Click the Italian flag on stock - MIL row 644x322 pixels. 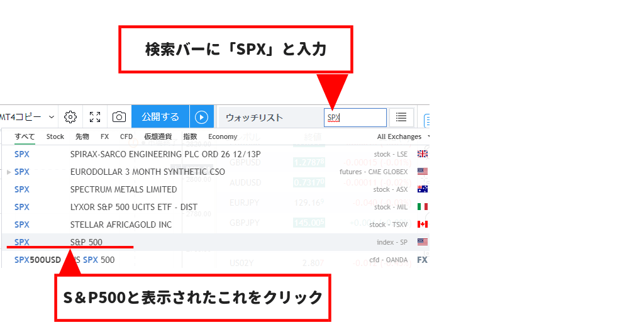click(x=423, y=207)
